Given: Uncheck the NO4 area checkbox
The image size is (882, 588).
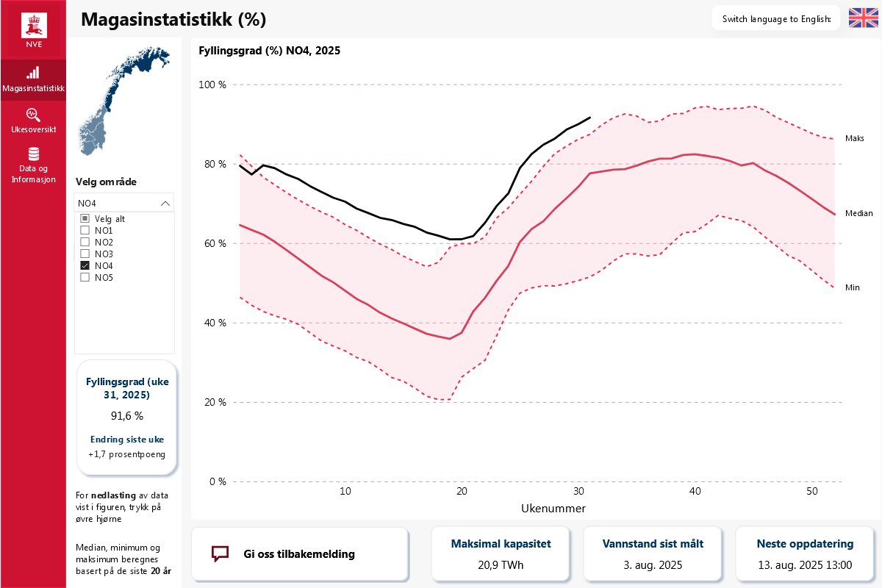Looking at the screenshot, I should [85, 266].
